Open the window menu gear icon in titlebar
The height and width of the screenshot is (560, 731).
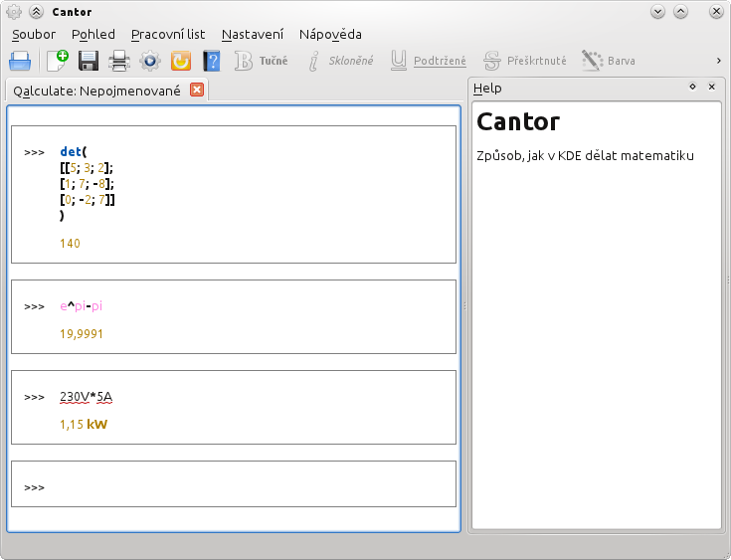tap(14, 12)
